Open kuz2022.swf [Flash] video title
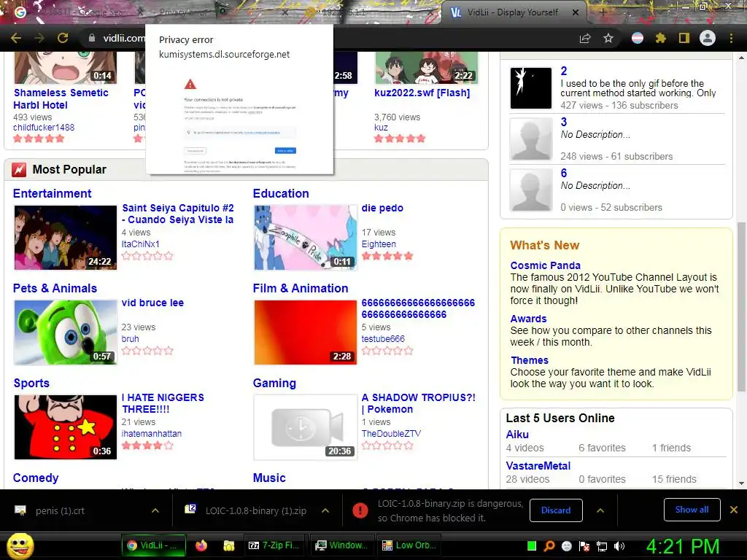 (x=422, y=93)
